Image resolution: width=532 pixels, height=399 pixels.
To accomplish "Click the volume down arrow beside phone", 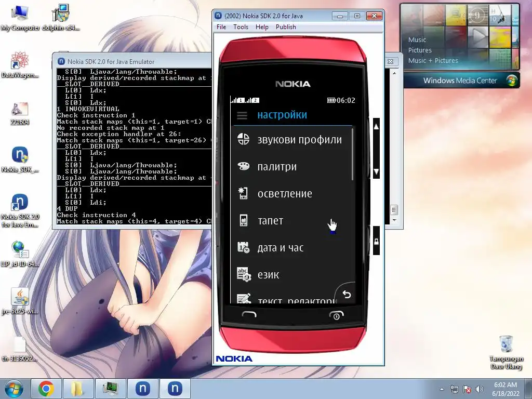I will click(x=376, y=171).
